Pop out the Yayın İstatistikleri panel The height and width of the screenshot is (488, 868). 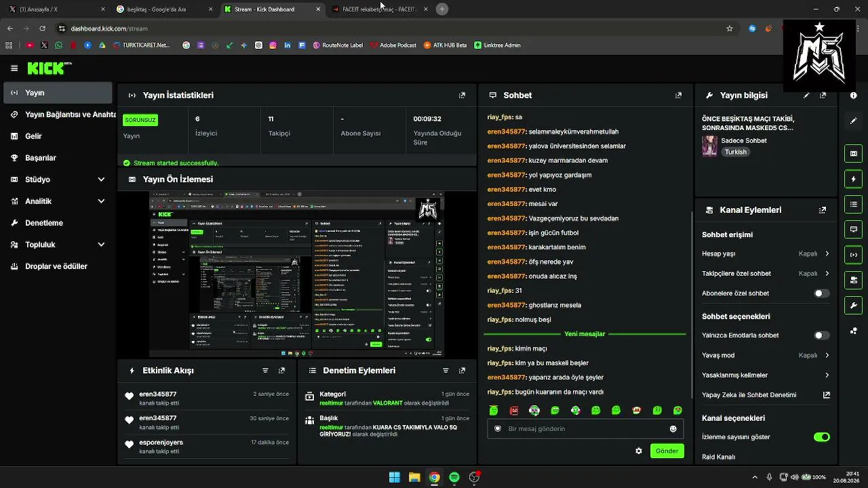pos(462,96)
